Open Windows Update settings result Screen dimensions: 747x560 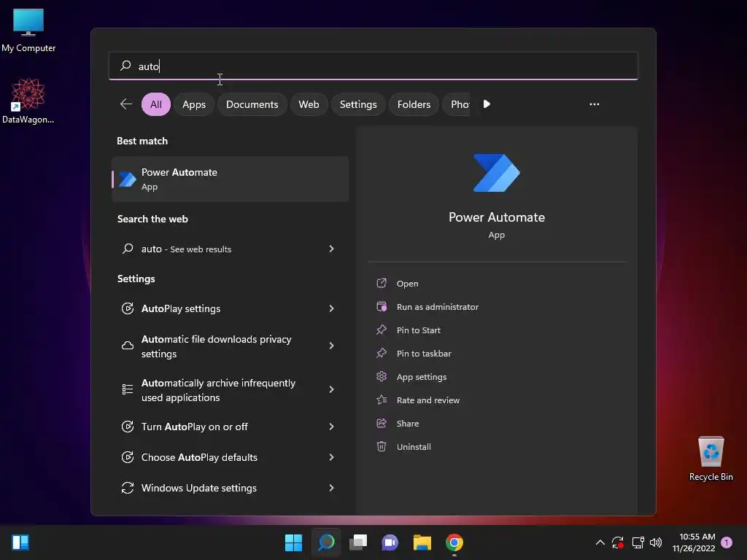[x=230, y=488]
